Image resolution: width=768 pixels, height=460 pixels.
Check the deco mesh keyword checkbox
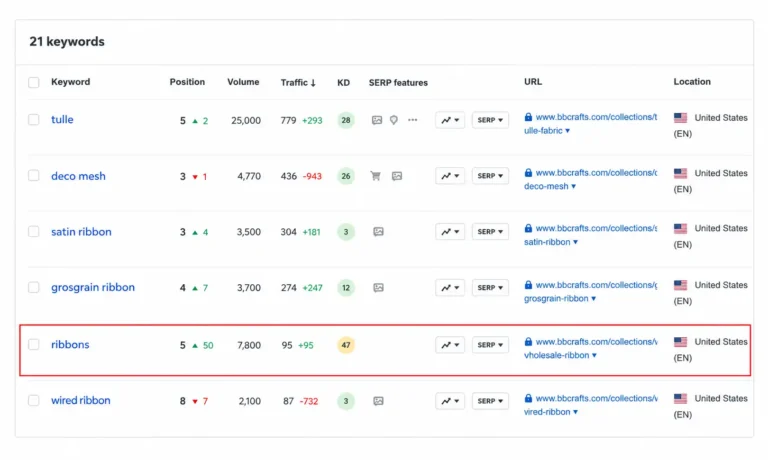(x=33, y=175)
